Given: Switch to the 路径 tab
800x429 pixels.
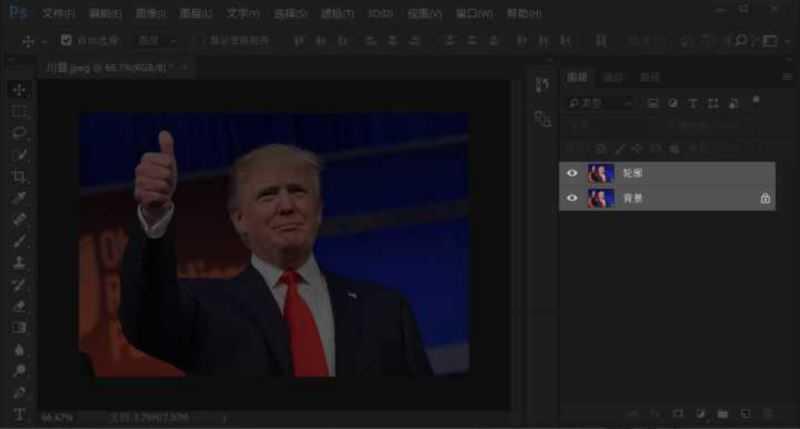Looking at the screenshot, I should [x=650, y=77].
